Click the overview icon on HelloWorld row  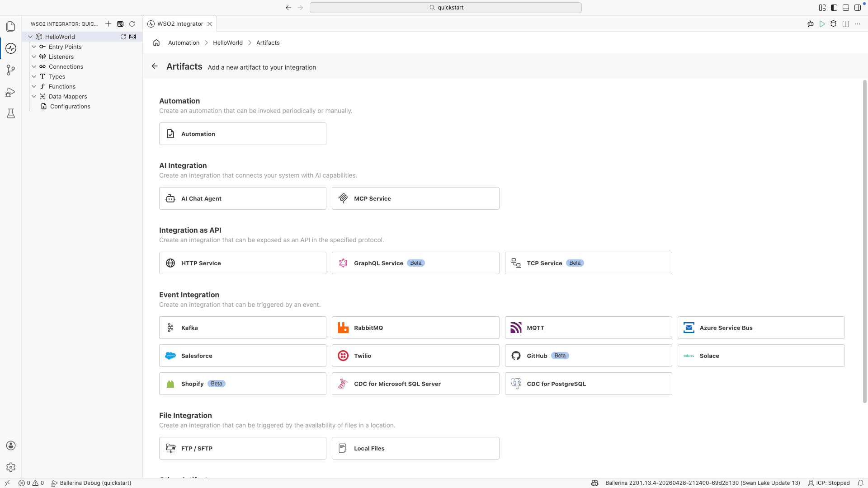pos(132,37)
